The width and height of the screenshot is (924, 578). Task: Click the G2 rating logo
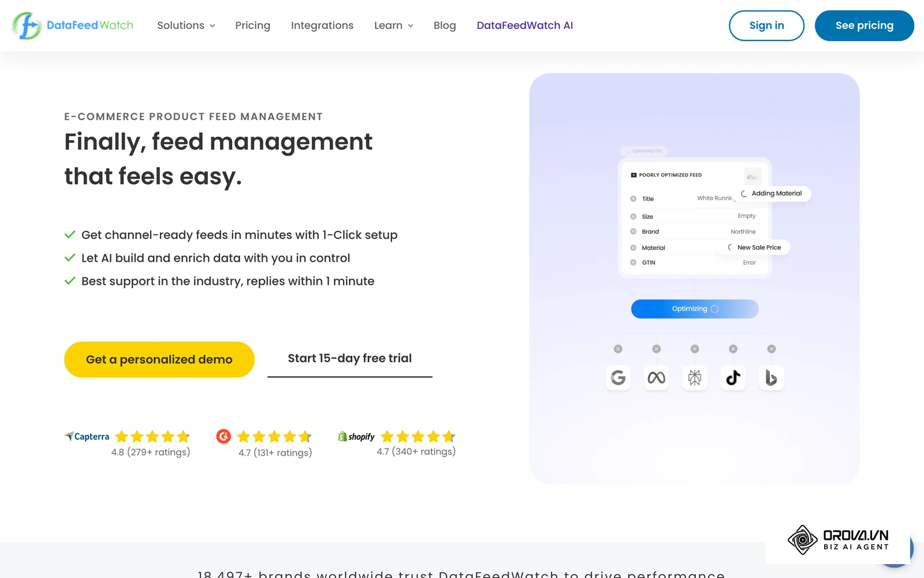coord(223,436)
